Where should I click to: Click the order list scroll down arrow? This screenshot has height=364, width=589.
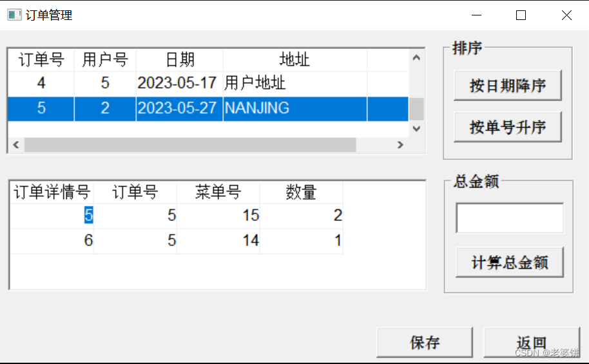tap(416, 129)
